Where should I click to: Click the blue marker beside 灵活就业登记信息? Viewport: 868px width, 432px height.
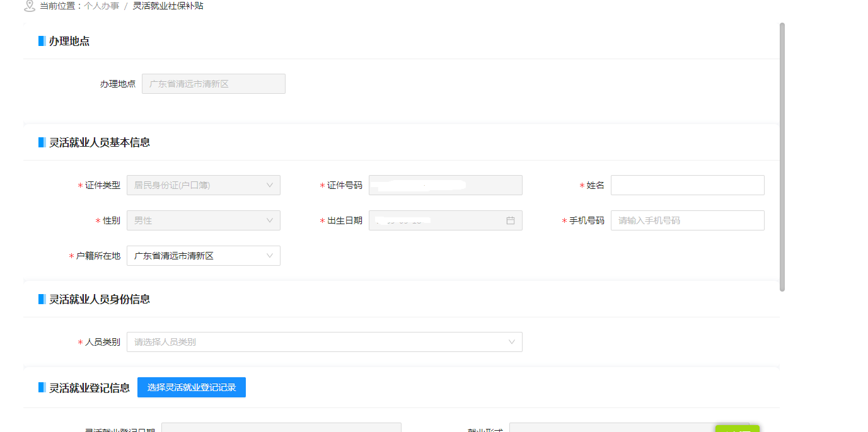(x=41, y=387)
